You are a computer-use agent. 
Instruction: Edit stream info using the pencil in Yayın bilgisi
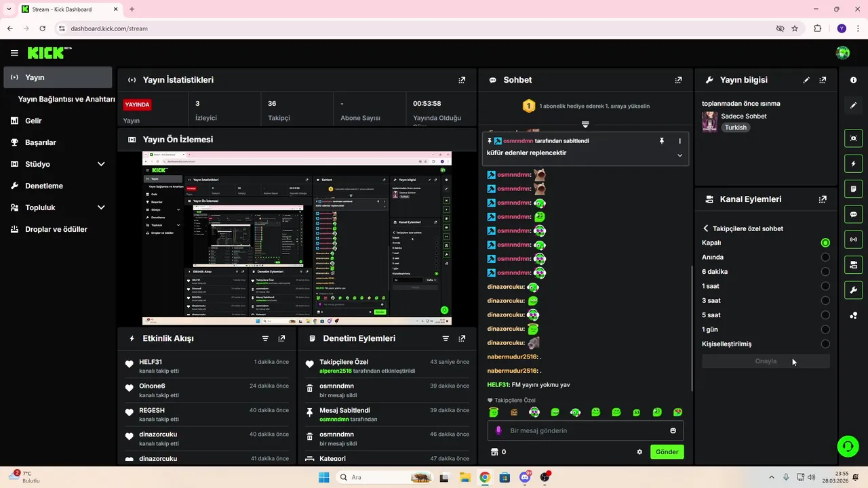806,80
